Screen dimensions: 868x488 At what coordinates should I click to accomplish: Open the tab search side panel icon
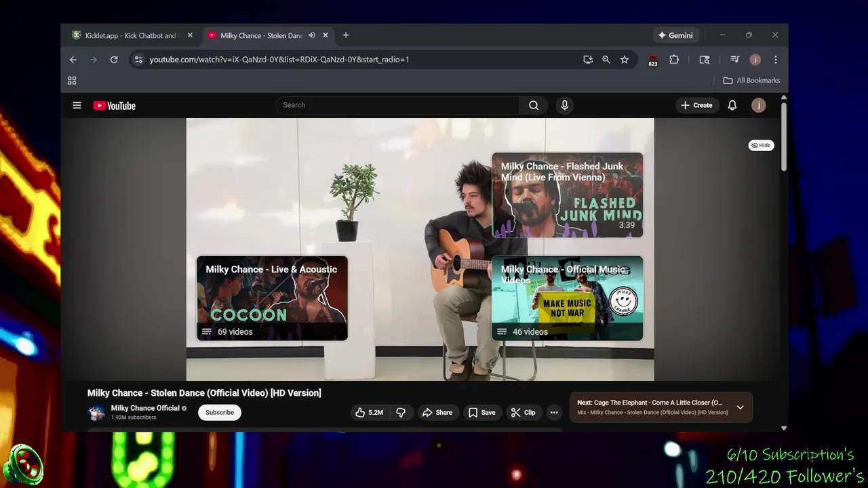tap(705, 60)
